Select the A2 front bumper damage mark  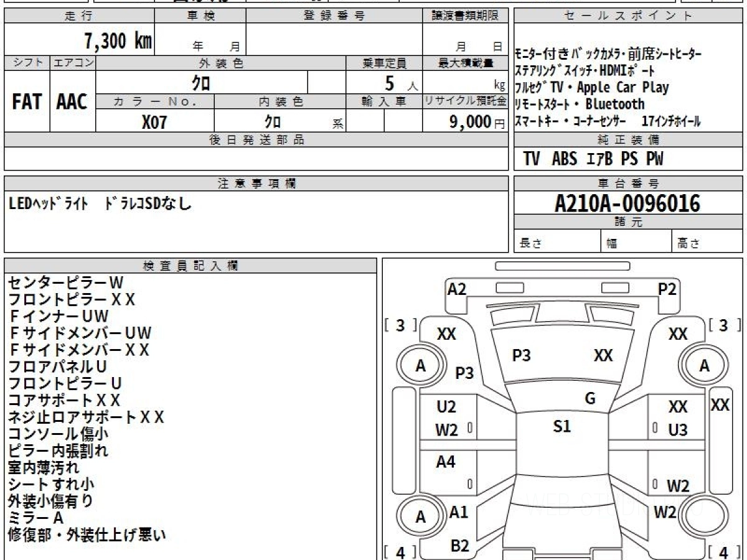[457, 289]
